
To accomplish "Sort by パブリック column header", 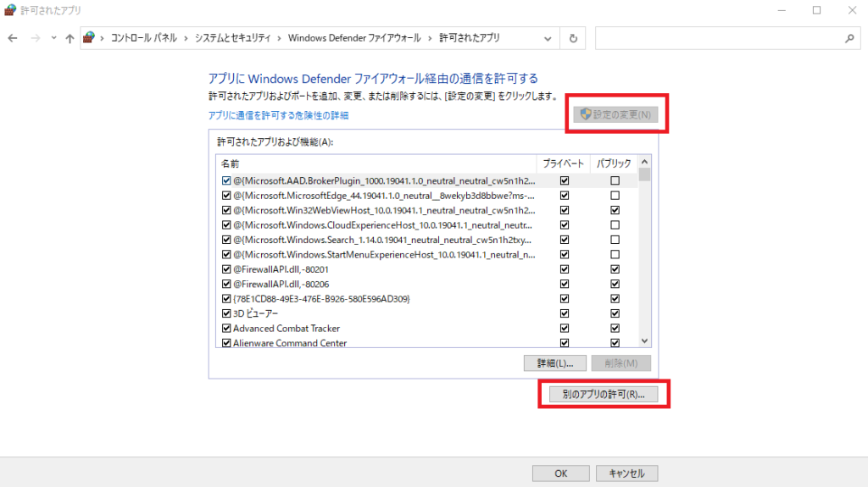I will [614, 163].
